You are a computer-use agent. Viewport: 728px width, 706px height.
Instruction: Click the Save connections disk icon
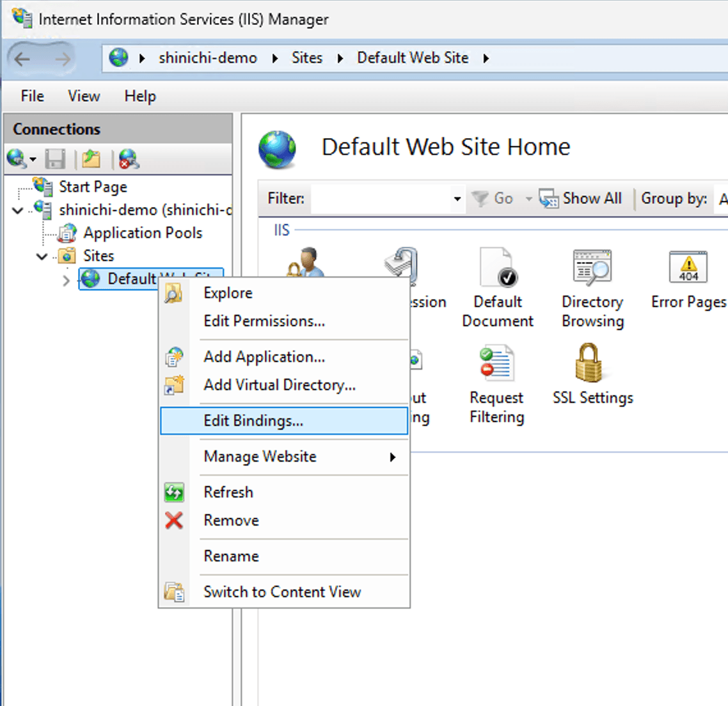click(56, 159)
